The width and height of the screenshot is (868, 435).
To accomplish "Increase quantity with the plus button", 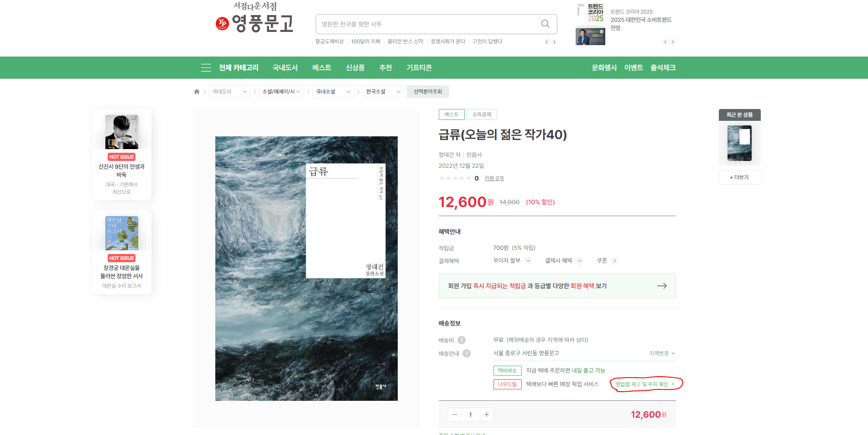I will [x=486, y=414].
